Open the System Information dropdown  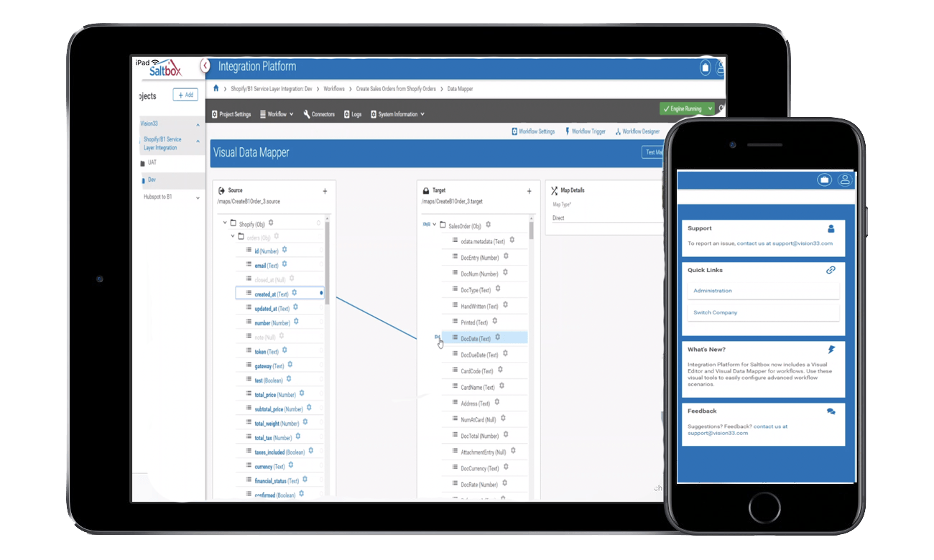pos(397,114)
